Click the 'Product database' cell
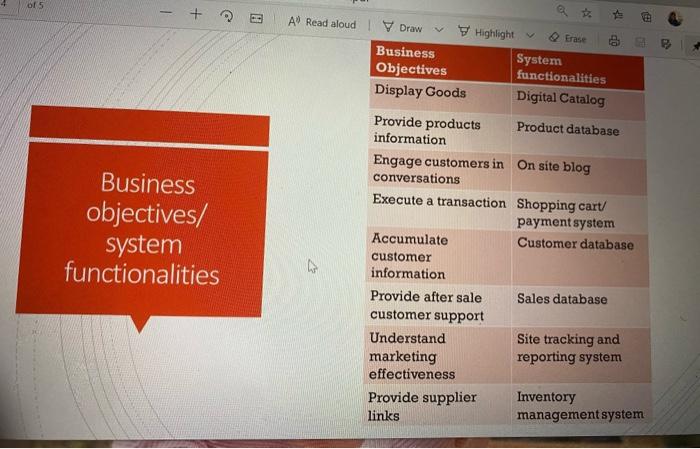The height and width of the screenshot is (449, 700). (579, 137)
